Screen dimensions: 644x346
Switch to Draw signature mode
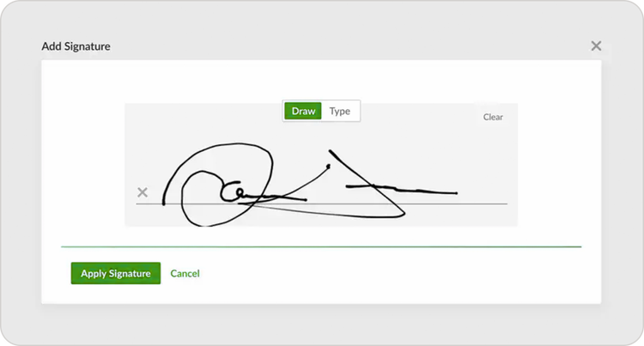click(303, 111)
